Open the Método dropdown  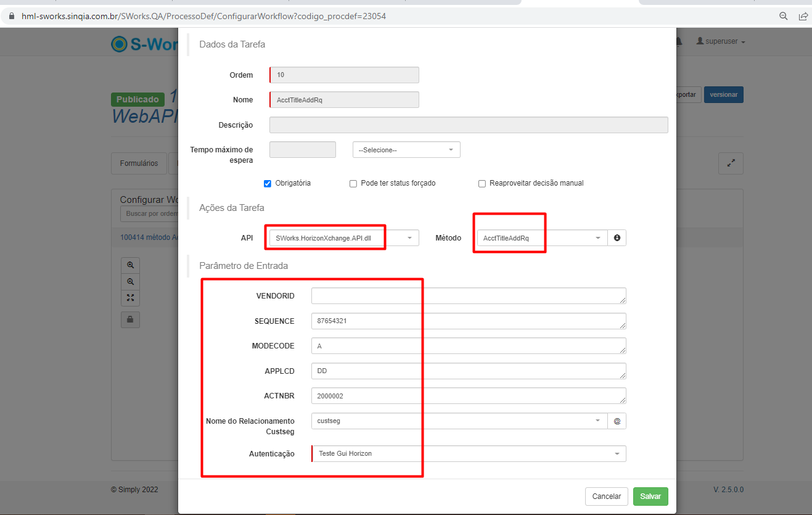[543, 238]
